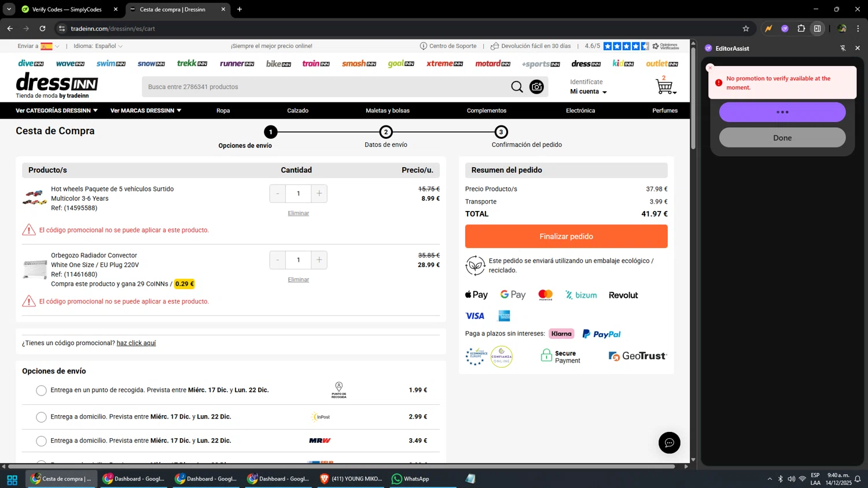The height and width of the screenshot is (488, 868).
Task: Open the shopping cart icon
Action: tap(665, 86)
